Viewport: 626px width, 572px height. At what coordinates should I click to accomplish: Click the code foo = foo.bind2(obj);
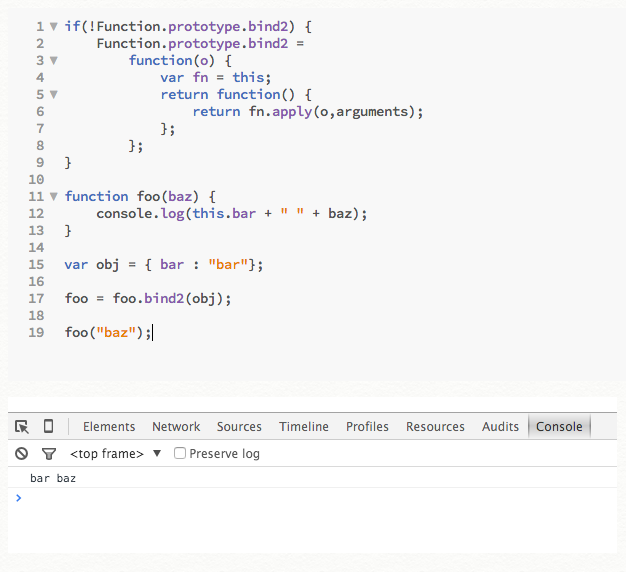pyautogui.click(x=148, y=299)
